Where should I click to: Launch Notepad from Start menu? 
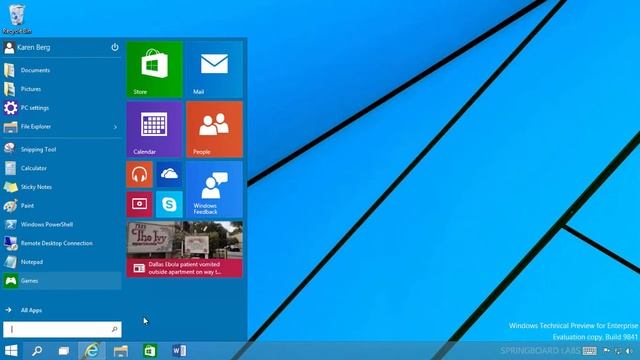(x=62, y=262)
